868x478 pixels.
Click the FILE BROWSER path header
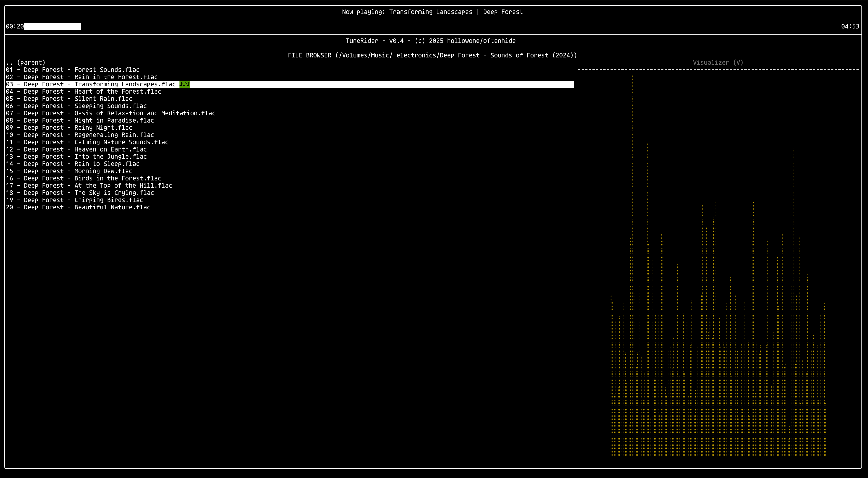(432, 55)
